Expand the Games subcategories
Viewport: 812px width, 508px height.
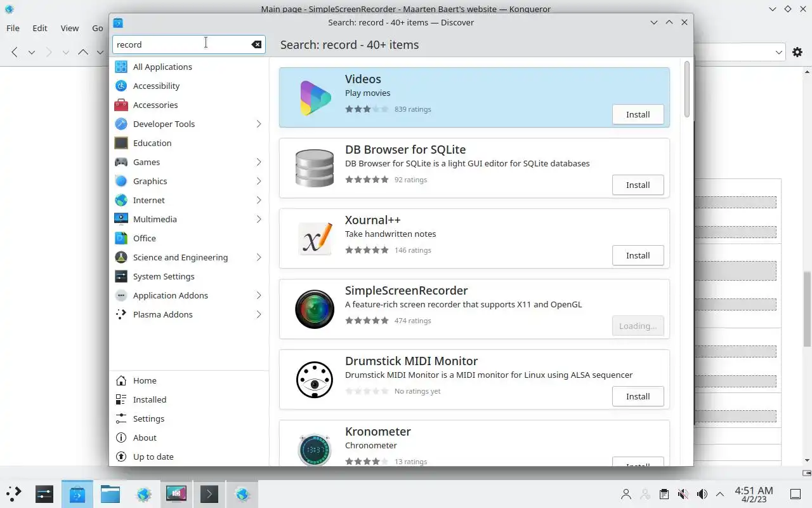point(259,162)
